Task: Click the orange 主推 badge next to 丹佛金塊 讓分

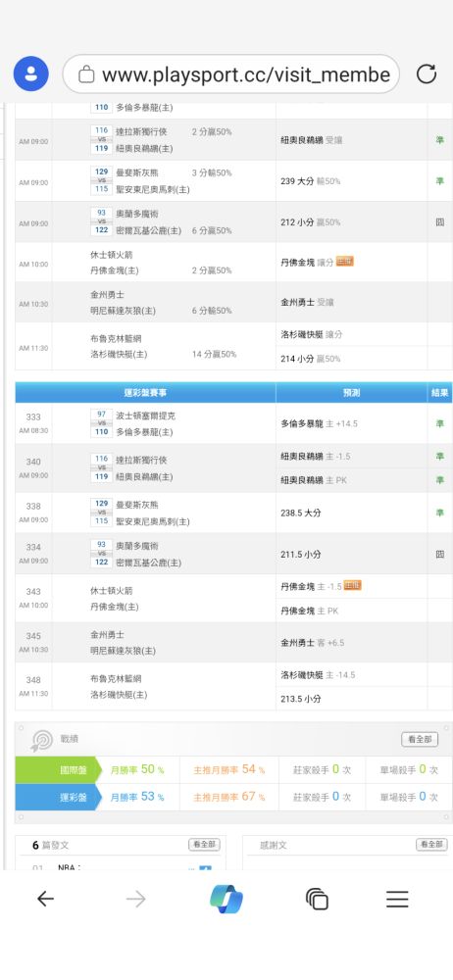Action: click(x=345, y=262)
